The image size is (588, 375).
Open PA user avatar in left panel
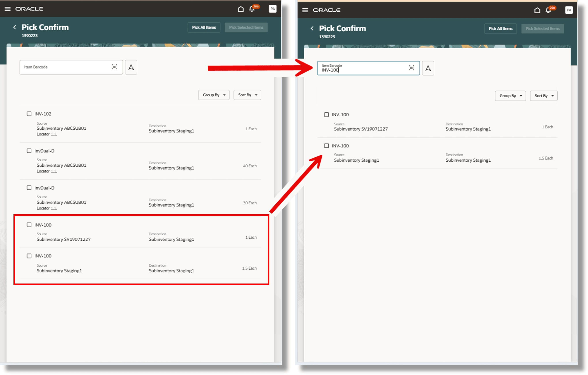tap(272, 9)
